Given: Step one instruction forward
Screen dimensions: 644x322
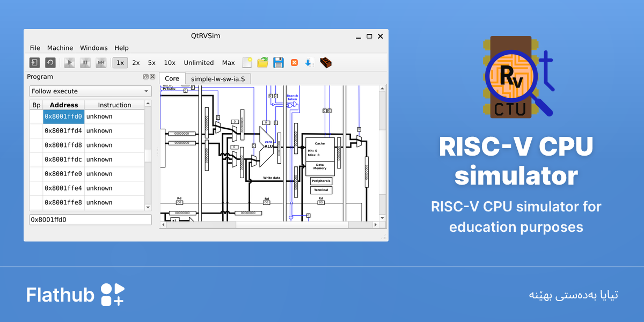Looking at the screenshot, I should 101,63.
